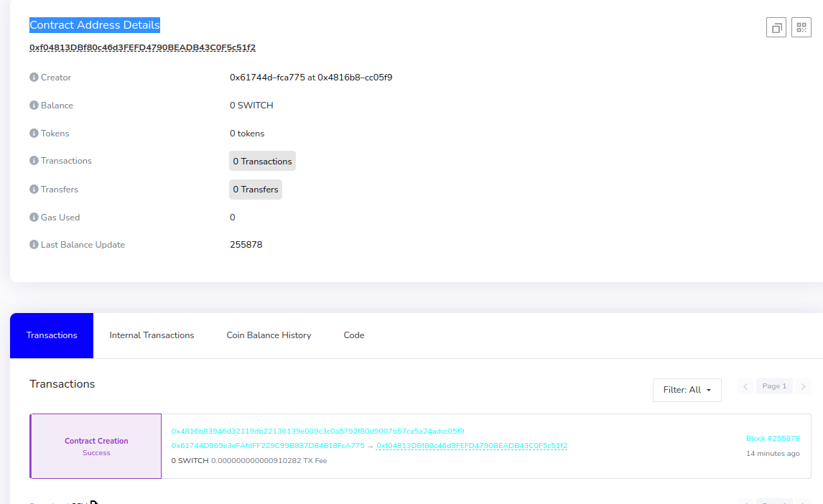
Task: Open the Code tab
Action: coord(353,335)
